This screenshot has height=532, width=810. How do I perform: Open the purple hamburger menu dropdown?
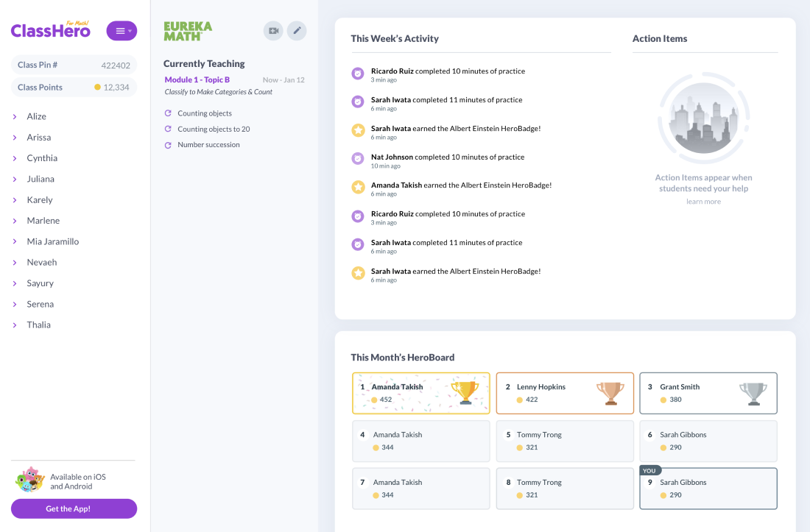coord(121,31)
